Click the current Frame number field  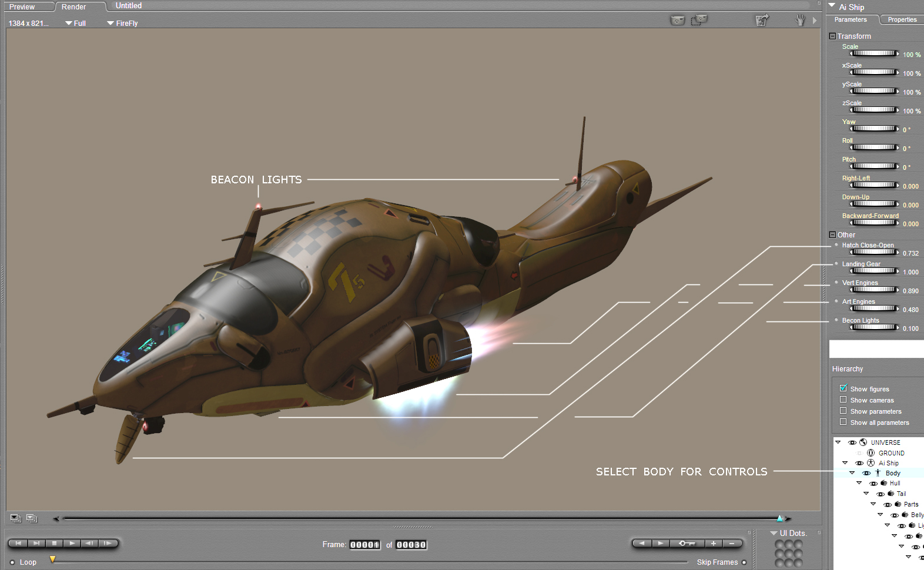[365, 545]
